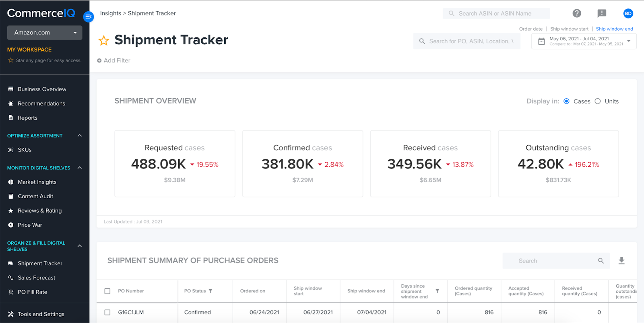The width and height of the screenshot is (644, 323).
Task: Select the Units display option
Action: click(x=598, y=101)
